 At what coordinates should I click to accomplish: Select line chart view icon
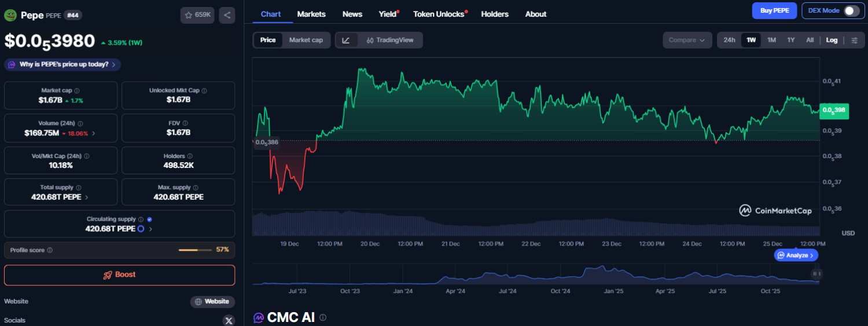(x=346, y=40)
